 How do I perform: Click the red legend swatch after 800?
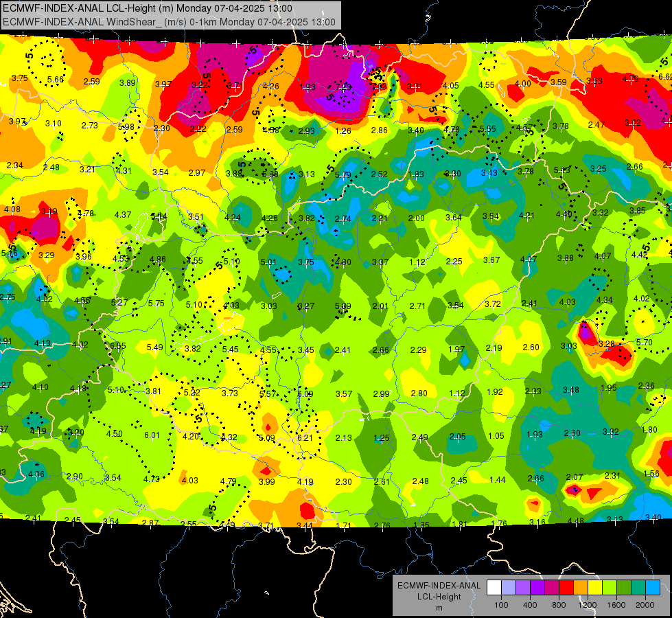566,588
